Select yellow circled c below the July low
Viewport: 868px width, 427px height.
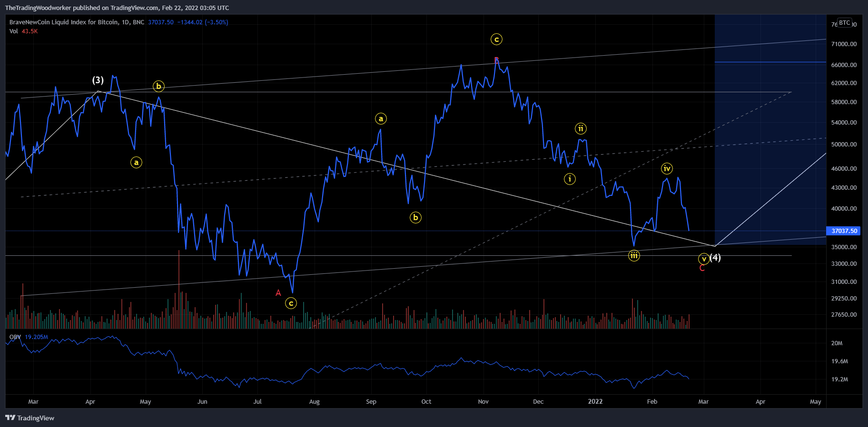(x=291, y=303)
